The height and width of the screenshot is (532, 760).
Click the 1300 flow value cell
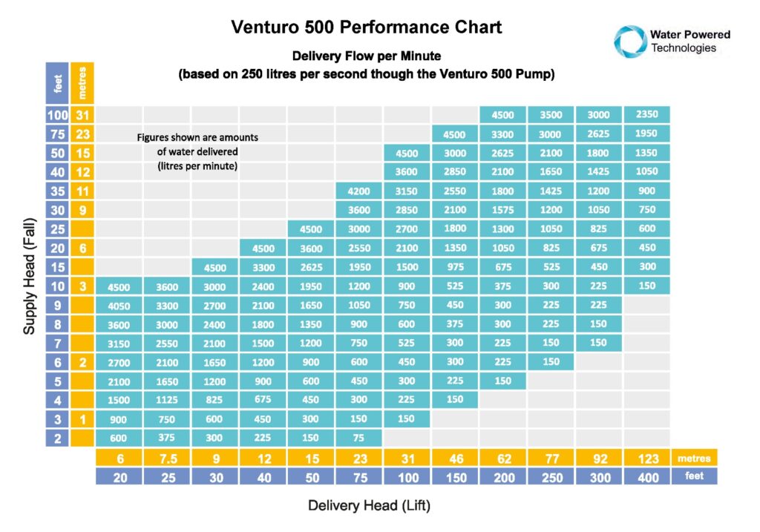(x=503, y=229)
